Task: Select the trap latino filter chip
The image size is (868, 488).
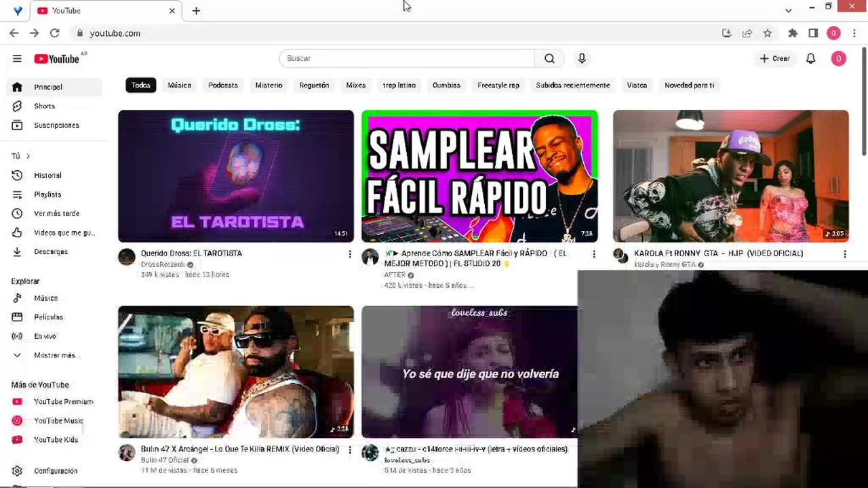Action: tap(399, 85)
